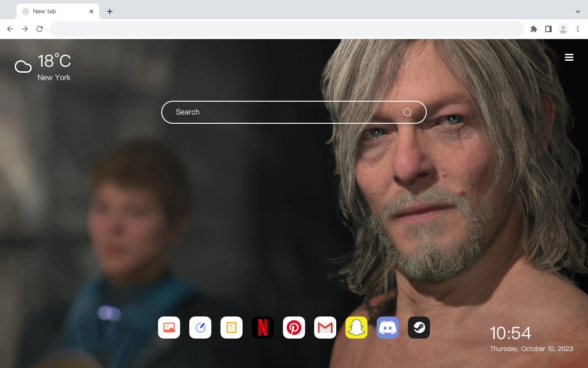The width and height of the screenshot is (588, 368).
Task: Close the New tab tab
Action: [91, 11]
